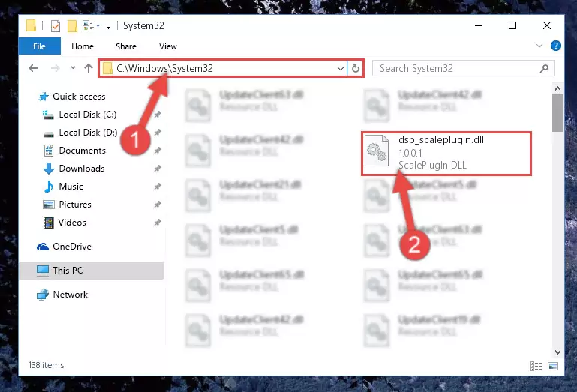Click the address bar path C:\Windows\System32

(164, 68)
